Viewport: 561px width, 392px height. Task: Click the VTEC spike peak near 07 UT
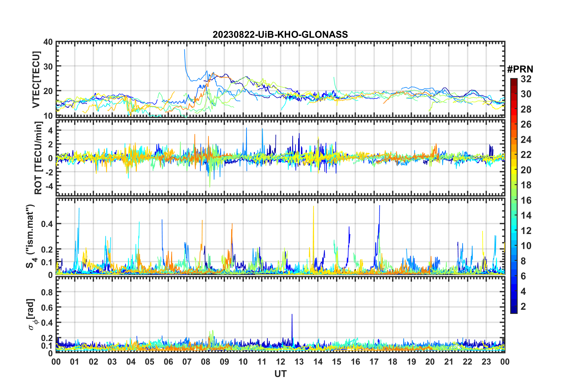185,50
